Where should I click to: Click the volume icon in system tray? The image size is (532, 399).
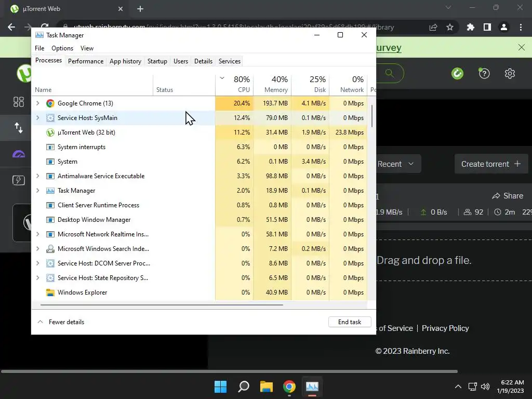pos(486,387)
